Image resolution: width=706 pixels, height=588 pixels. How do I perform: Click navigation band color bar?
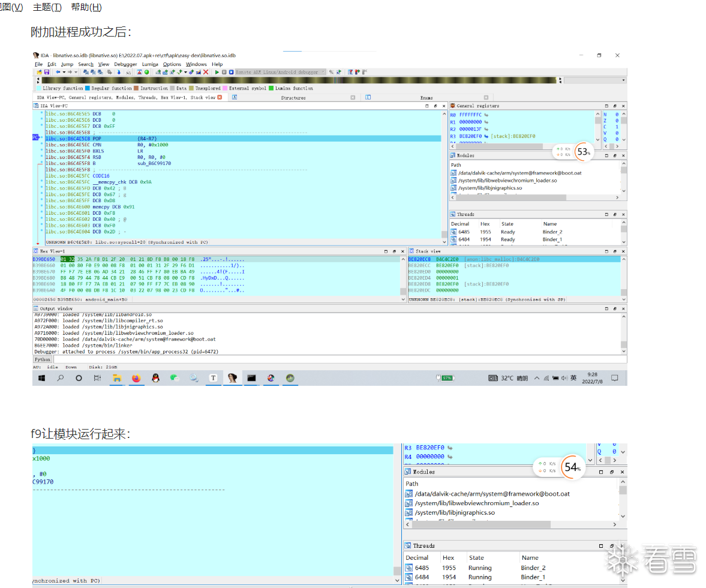pyautogui.click(x=299, y=80)
